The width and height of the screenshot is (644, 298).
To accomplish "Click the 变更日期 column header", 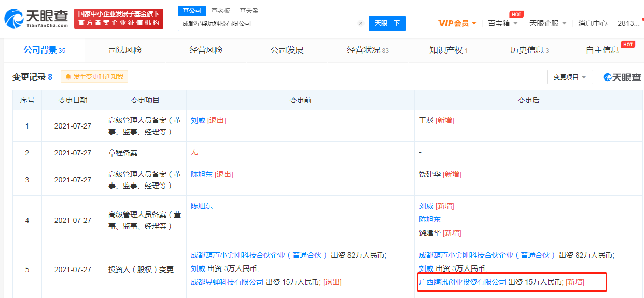I will pyautogui.click(x=73, y=100).
